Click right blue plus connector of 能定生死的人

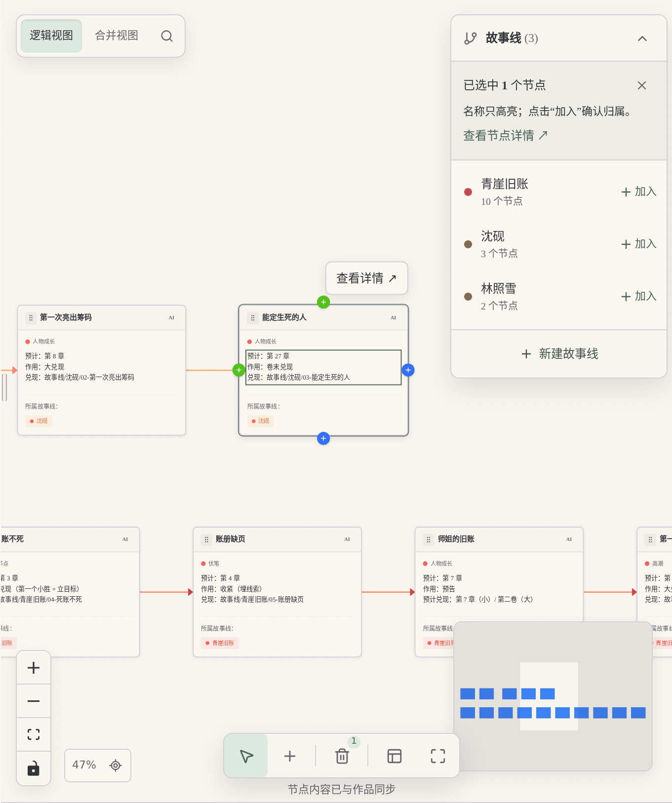[408, 370]
